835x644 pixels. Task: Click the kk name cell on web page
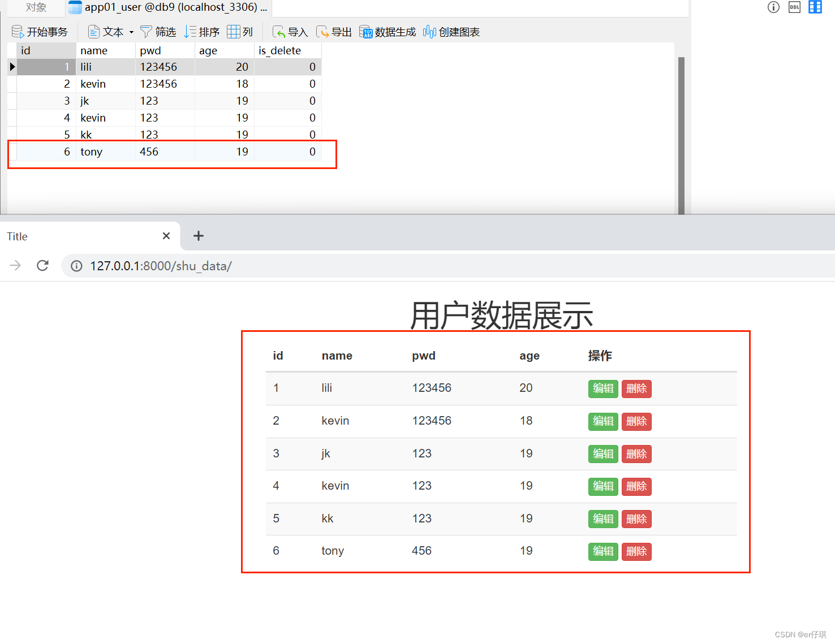point(328,518)
